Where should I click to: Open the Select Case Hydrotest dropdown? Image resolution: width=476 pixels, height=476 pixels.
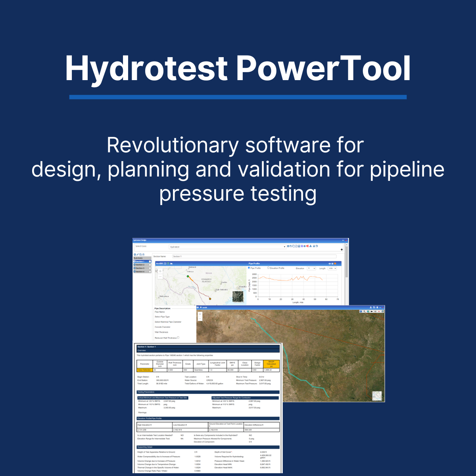pyautogui.click(x=284, y=247)
